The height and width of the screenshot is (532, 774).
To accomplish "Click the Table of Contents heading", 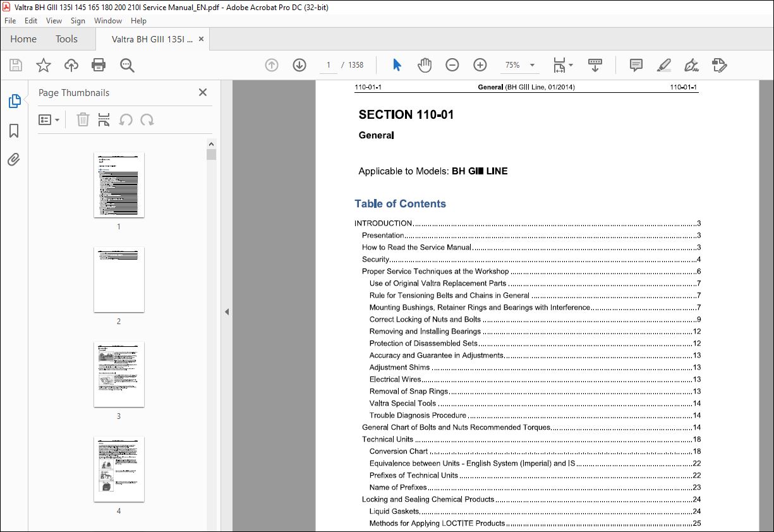I will tap(401, 203).
